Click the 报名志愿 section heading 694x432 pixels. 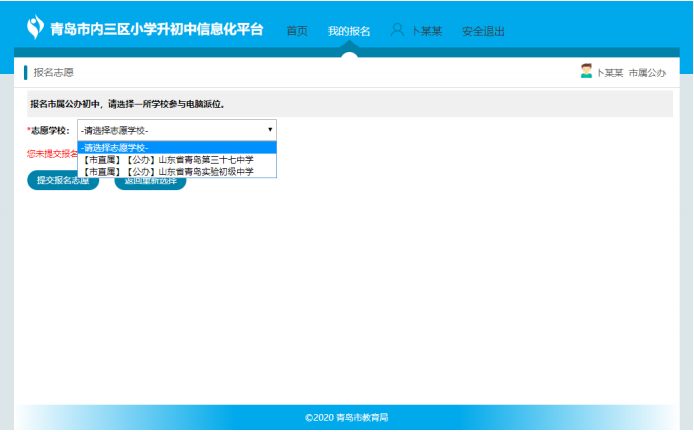[53, 73]
